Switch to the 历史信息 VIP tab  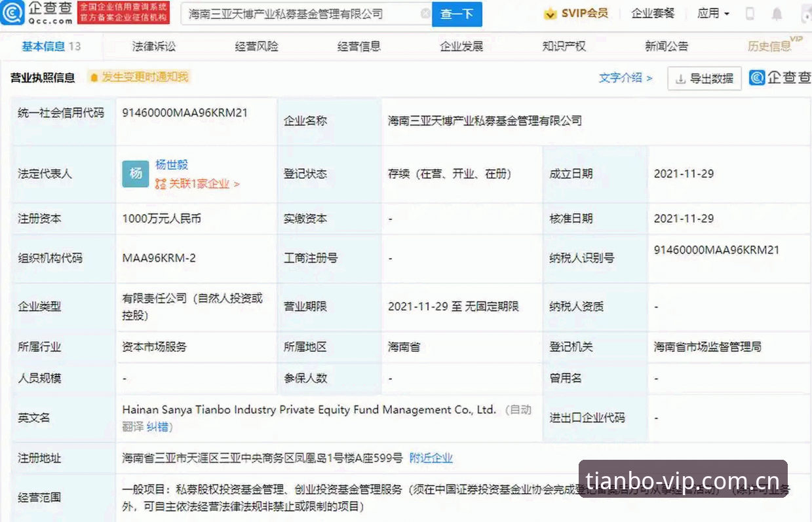pyautogui.click(x=775, y=45)
